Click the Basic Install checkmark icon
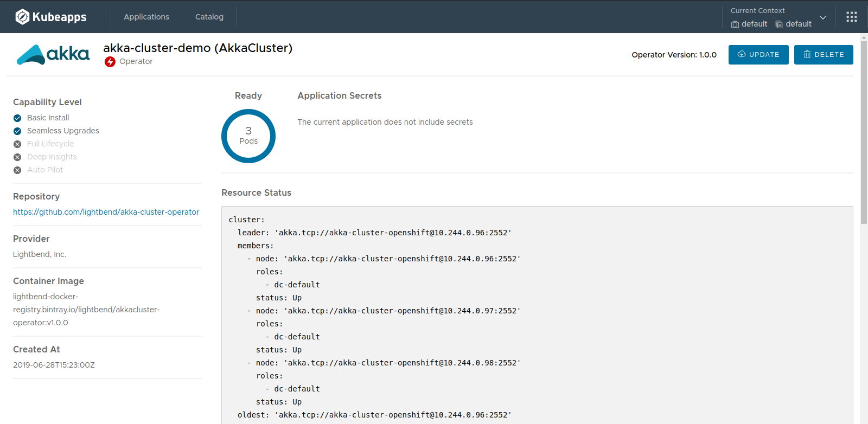Image resolution: width=868 pixels, height=424 pixels. 17,118
